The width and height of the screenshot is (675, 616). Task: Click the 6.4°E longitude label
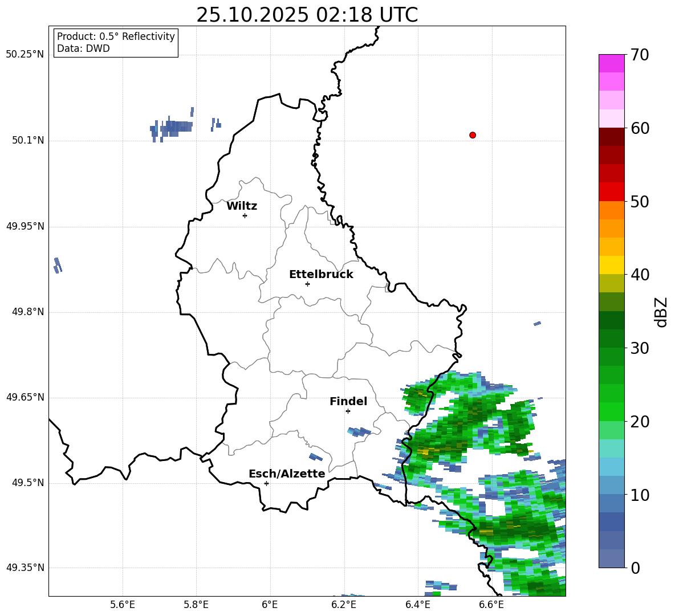[417, 605]
